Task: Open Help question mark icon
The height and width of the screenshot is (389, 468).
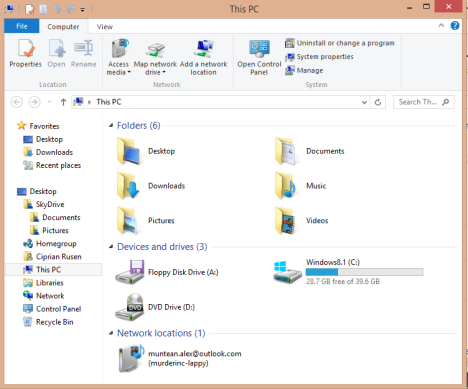Action: pos(455,25)
